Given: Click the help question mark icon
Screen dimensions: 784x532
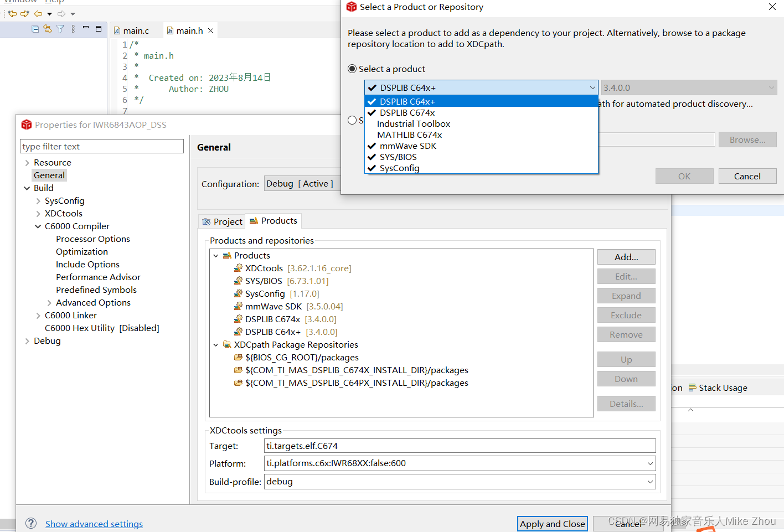Looking at the screenshot, I should coord(31,523).
